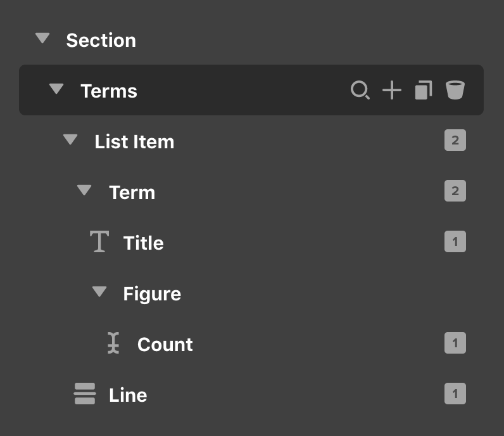Image resolution: width=504 pixels, height=436 pixels.
Task: Select the Title text layer
Action: [143, 243]
